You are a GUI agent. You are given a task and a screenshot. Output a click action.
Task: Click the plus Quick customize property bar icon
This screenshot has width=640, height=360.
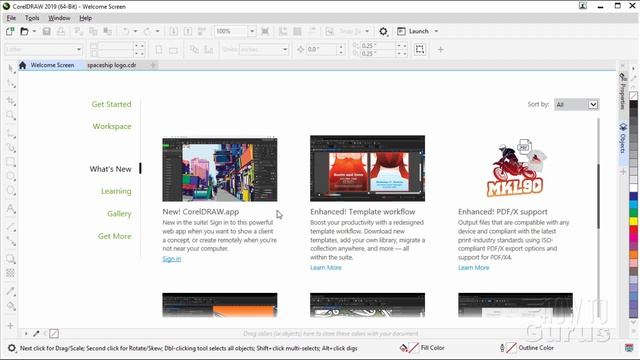tap(440, 49)
